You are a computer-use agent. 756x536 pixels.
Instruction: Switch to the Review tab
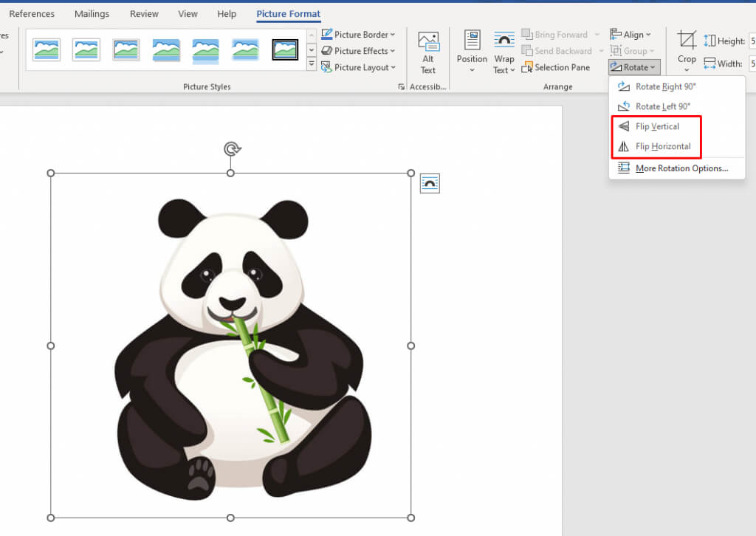tap(144, 14)
